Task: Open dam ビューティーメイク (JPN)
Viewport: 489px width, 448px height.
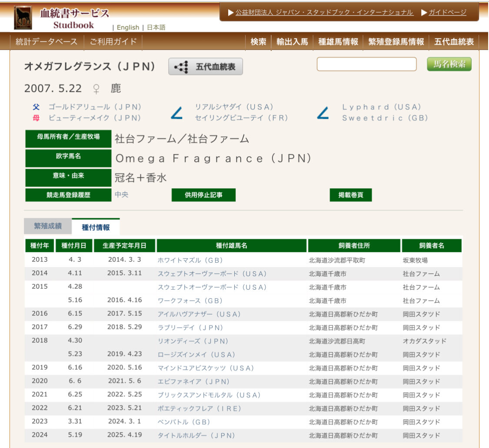Action: click(x=94, y=118)
